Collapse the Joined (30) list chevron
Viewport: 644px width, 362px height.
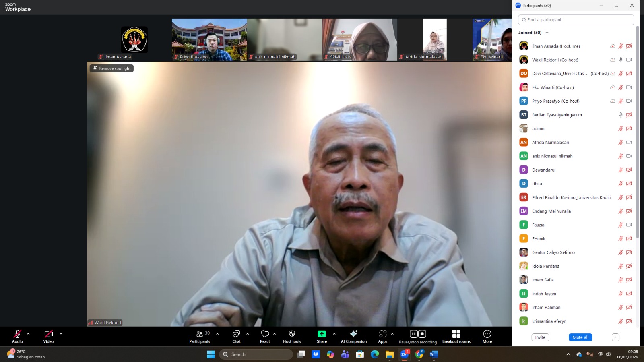tap(547, 33)
